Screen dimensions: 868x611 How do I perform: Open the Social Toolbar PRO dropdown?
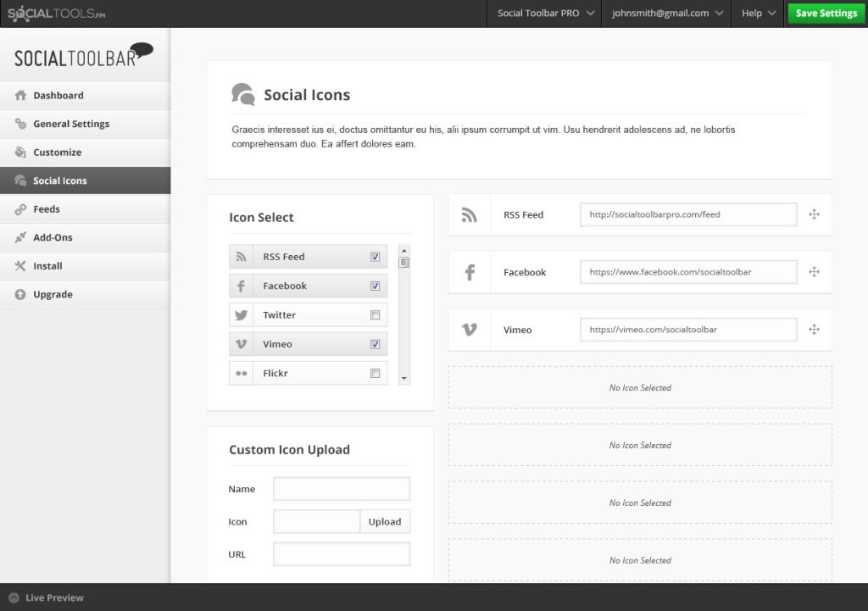tap(545, 14)
